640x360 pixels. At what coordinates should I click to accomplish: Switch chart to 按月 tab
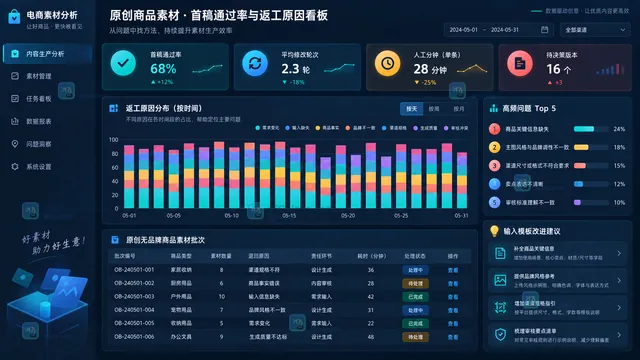[x=459, y=109]
